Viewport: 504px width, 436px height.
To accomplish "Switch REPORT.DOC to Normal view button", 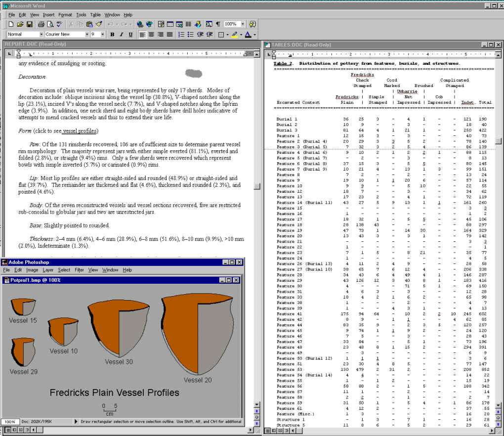I will pos(8,430).
